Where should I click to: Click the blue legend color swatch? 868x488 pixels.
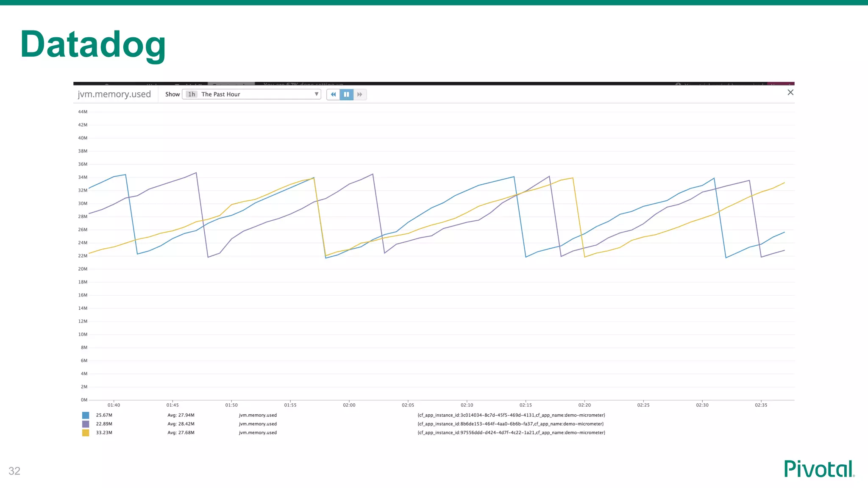click(86, 415)
